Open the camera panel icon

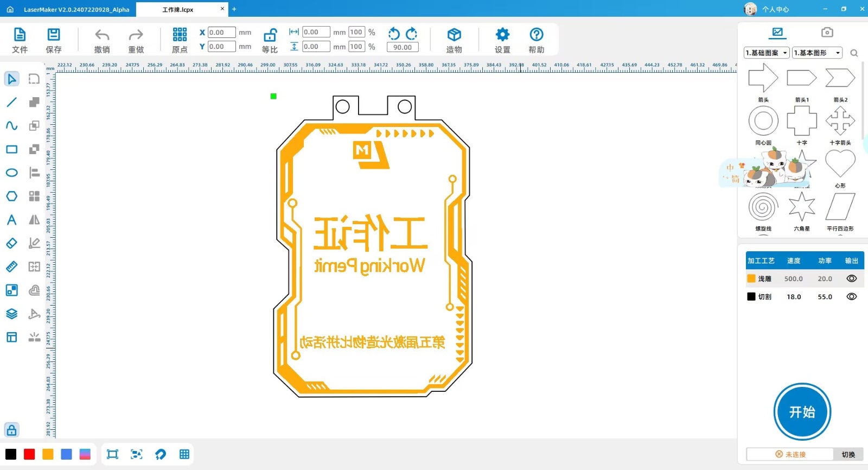pos(827,33)
